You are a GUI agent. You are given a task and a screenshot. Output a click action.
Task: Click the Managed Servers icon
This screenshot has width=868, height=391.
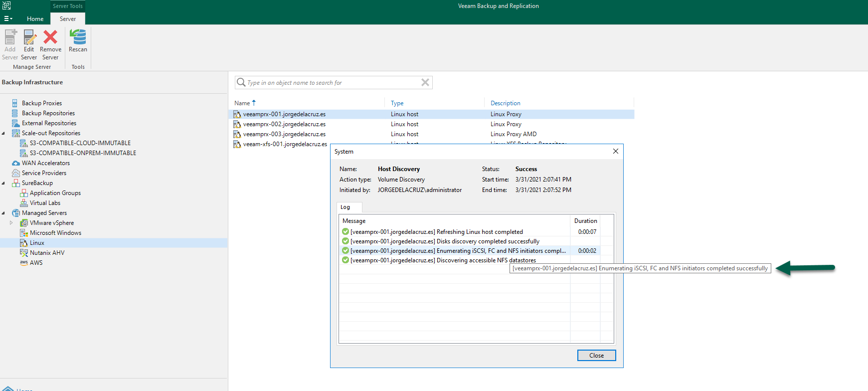[15, 213]
